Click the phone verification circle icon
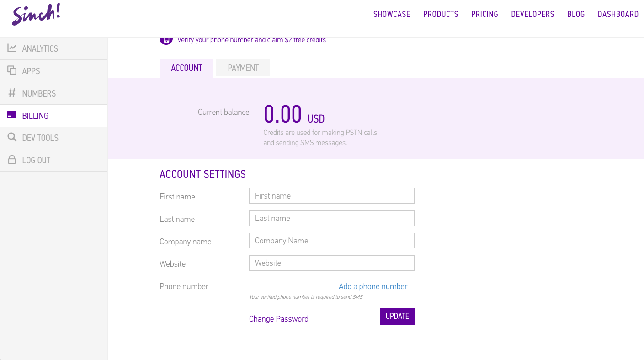This screenshot has height=360, width=644. (165, 40)
